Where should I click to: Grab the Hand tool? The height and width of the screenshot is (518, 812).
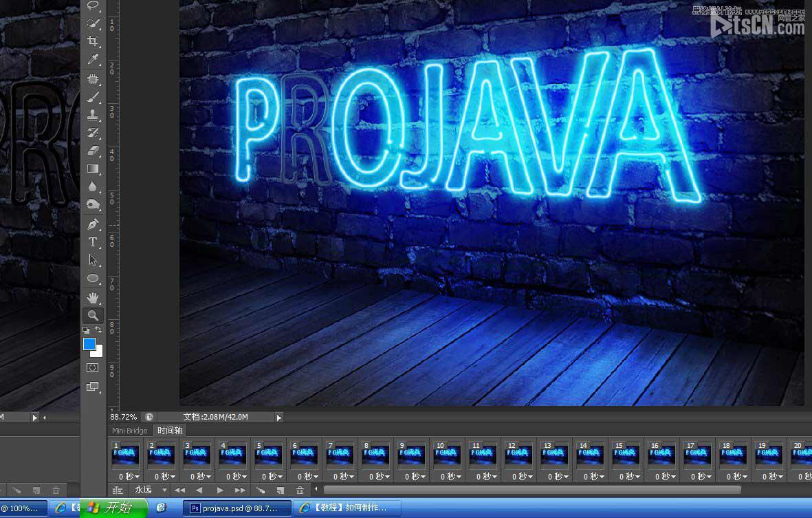coord(91,297)
